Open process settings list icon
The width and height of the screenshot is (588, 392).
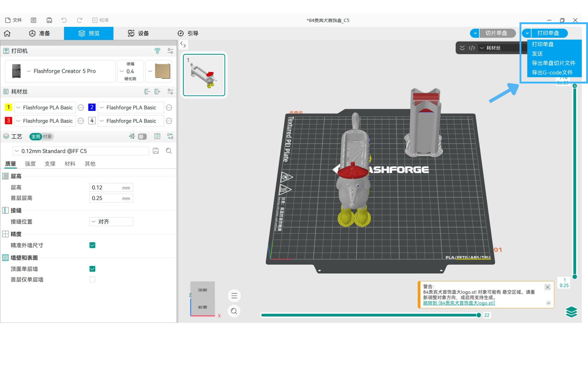point(157,136)
